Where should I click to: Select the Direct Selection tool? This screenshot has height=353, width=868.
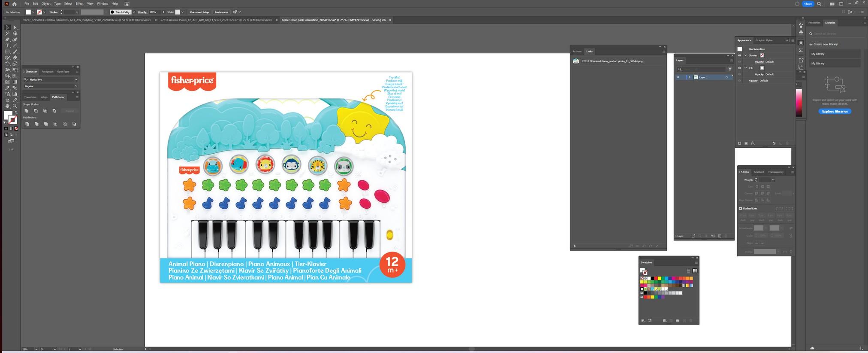tap(15, 27)
